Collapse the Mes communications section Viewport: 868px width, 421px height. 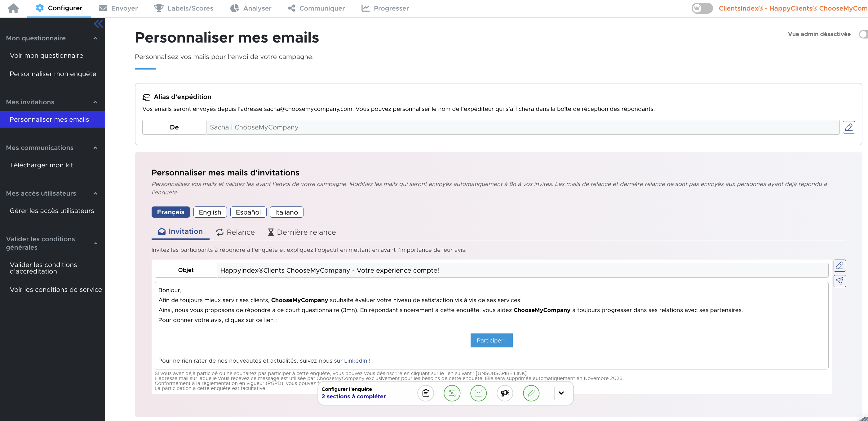click(95, 148)
